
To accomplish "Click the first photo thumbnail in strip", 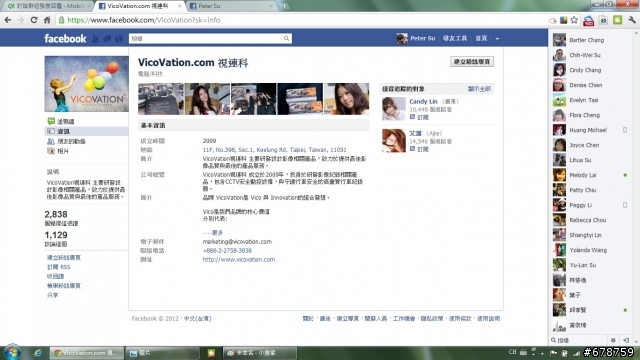I will pyautogui.click(x=161, y=99).
